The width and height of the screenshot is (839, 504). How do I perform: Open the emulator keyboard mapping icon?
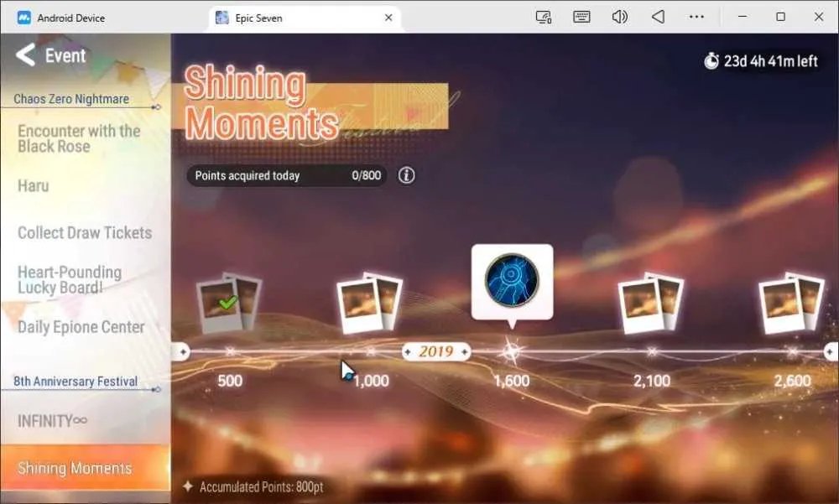tap(581, 17)
